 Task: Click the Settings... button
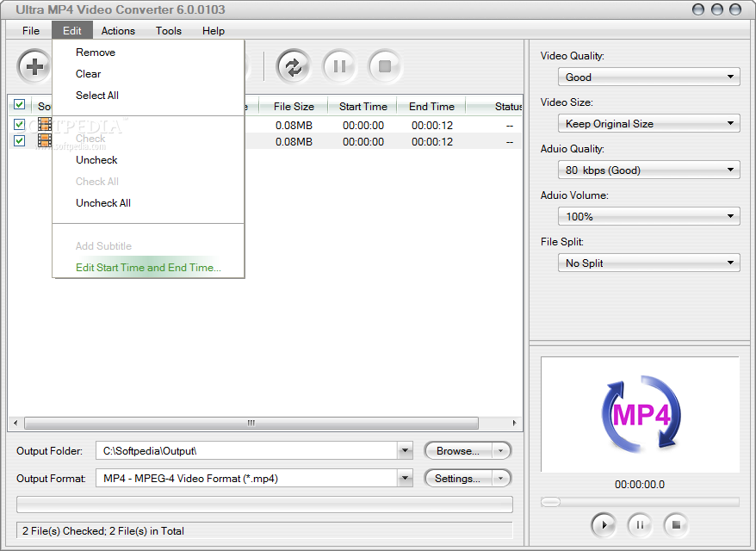pos(457,478)
